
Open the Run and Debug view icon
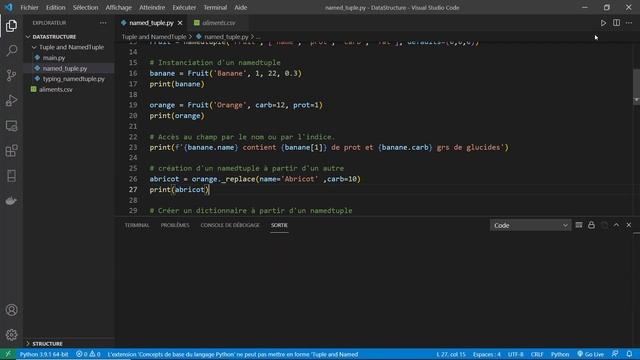tap(11, 100)
